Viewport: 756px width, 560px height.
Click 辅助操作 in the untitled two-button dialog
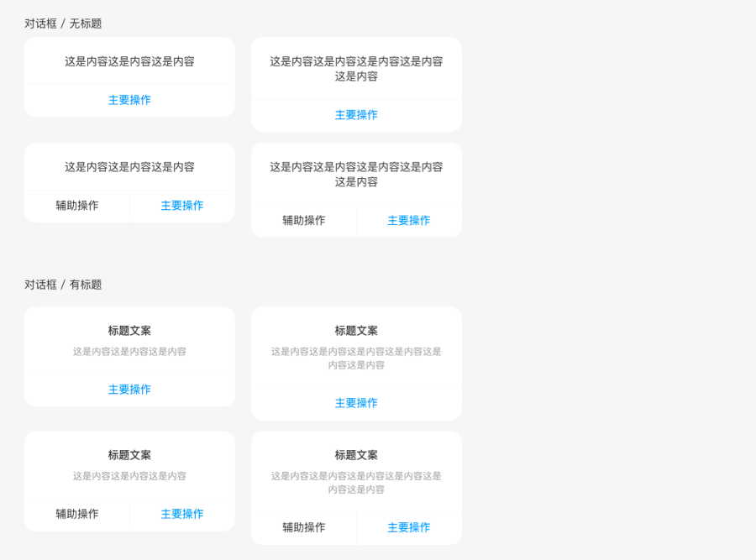click(x=76, y=206)
